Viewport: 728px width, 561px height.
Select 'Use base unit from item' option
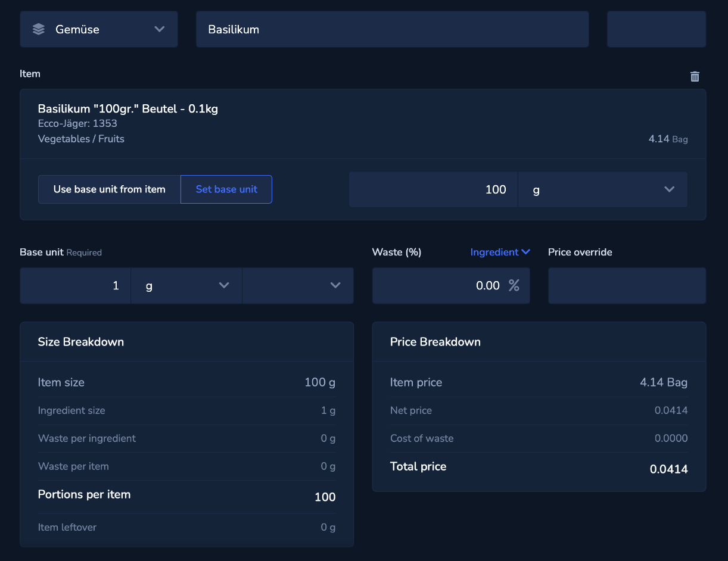[110, 189]
